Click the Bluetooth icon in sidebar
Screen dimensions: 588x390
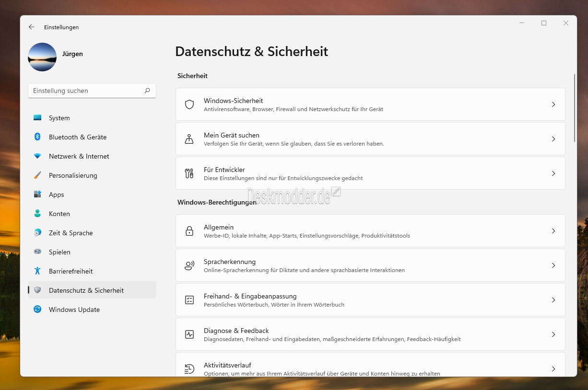point(37,137)
